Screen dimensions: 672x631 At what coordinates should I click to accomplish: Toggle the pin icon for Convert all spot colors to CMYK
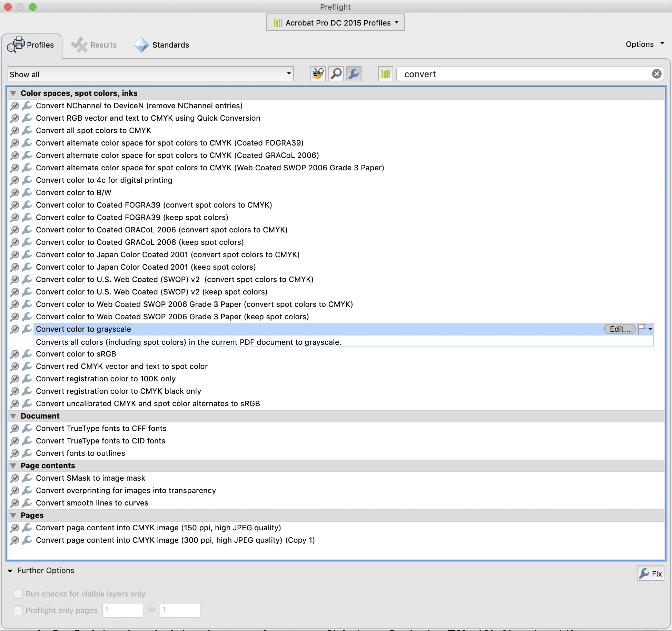tap(14, 130)
